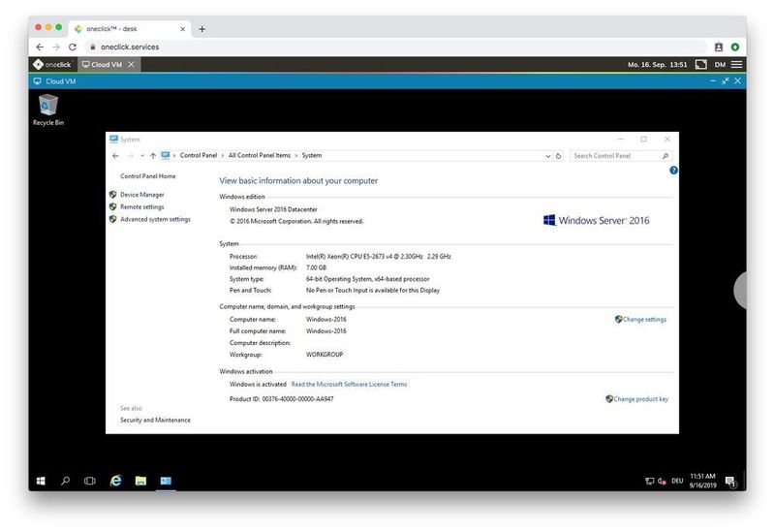Click the Windows Start button
The height and width of the screenshot is (532, 775).
(x=41, y=481)
